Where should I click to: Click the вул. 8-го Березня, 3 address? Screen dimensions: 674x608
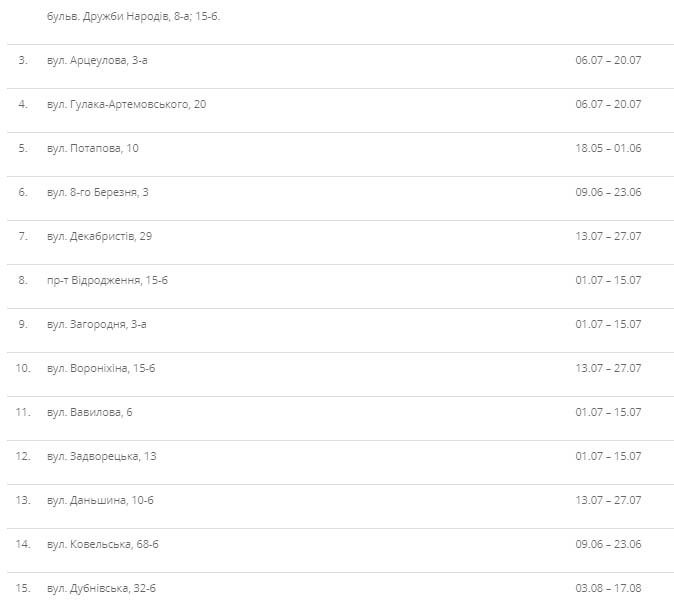click(98, 192)
